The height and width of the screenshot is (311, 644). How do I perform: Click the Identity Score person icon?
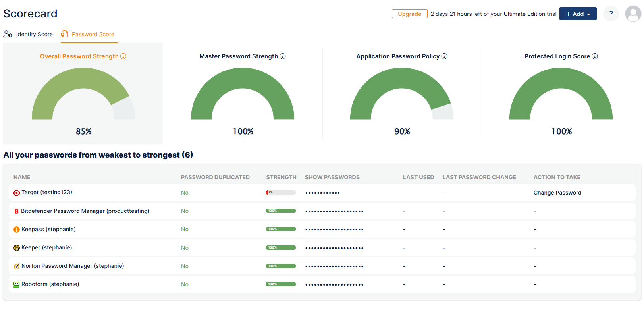(x=8, y=34)
